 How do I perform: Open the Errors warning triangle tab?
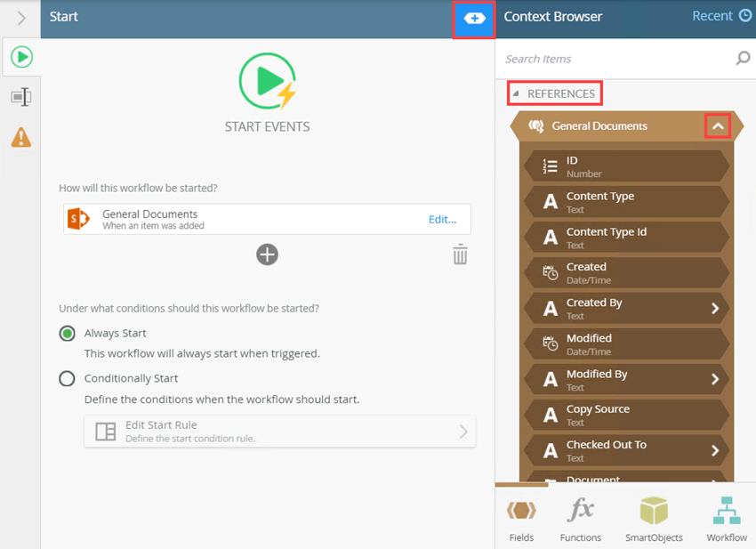pos(21,138)
